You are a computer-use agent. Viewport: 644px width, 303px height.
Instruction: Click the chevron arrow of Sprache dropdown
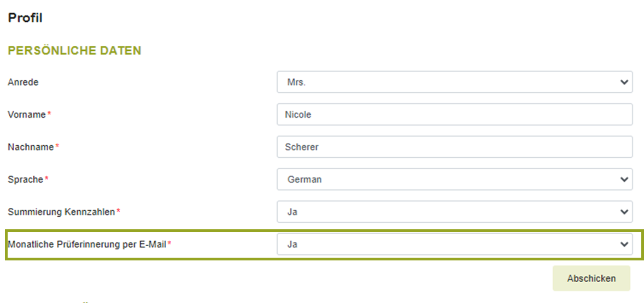(x=624, y=180)
